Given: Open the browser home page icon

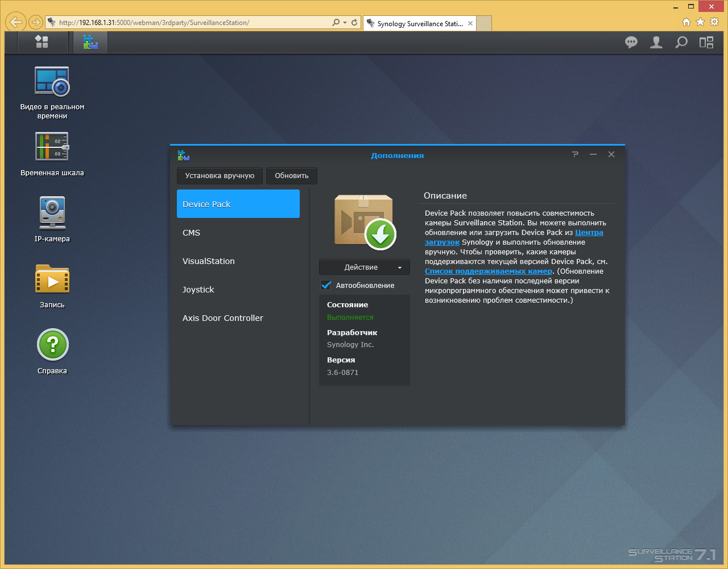Looking at the screenshot, I should (x=686, y=22).
